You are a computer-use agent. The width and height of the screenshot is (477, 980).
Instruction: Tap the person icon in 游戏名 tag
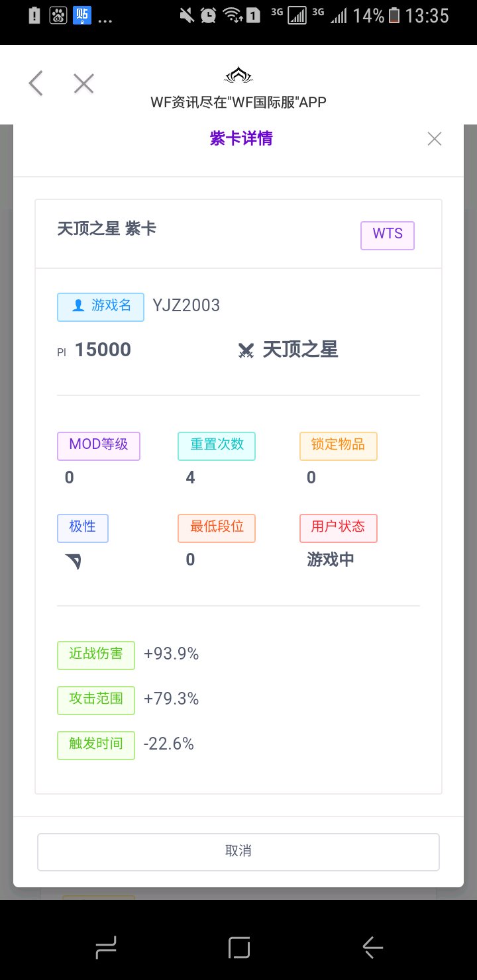(x=78, y=305)
